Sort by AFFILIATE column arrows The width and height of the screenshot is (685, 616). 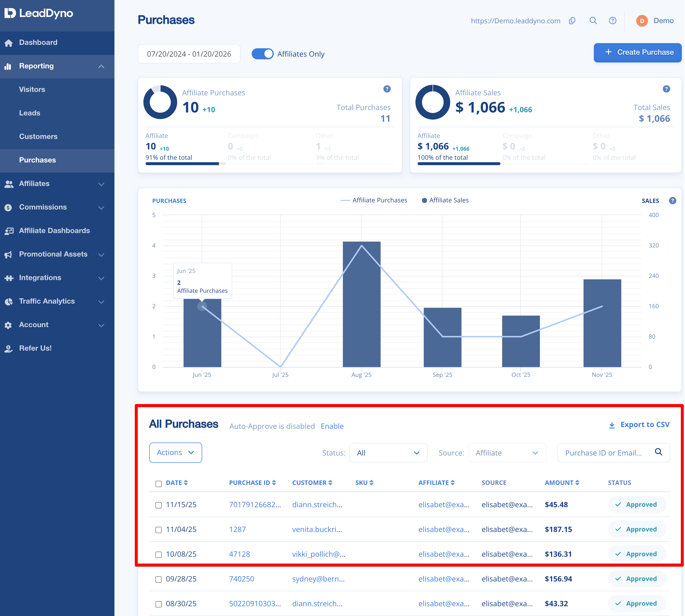click(x=453, y=483)
